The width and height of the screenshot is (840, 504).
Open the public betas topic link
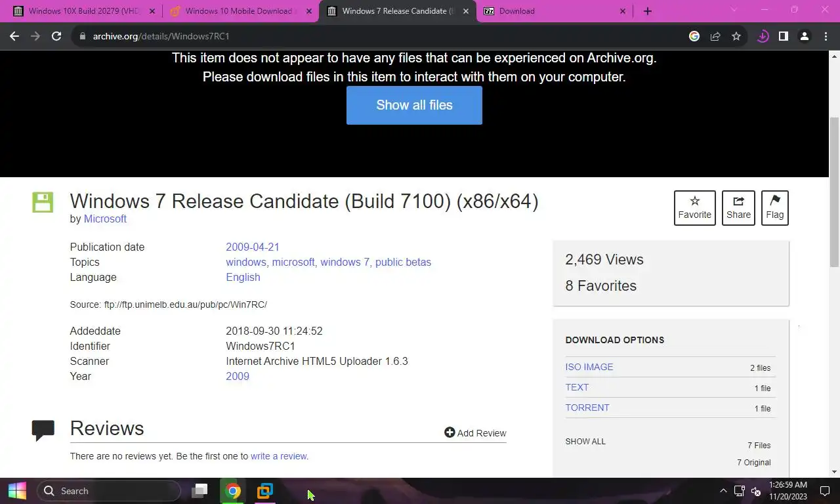click(403, 262)
